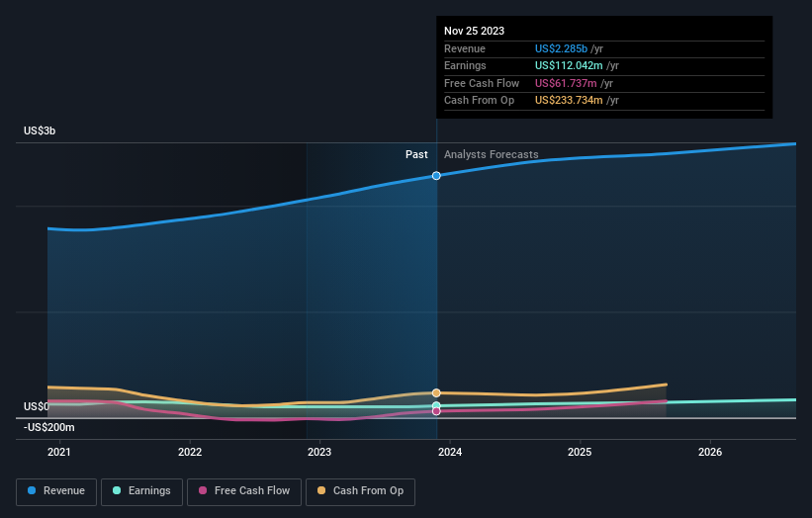This screenshot has height=518, width=812.
Task: Click the 2023 x-axis label
Action: 319,452
